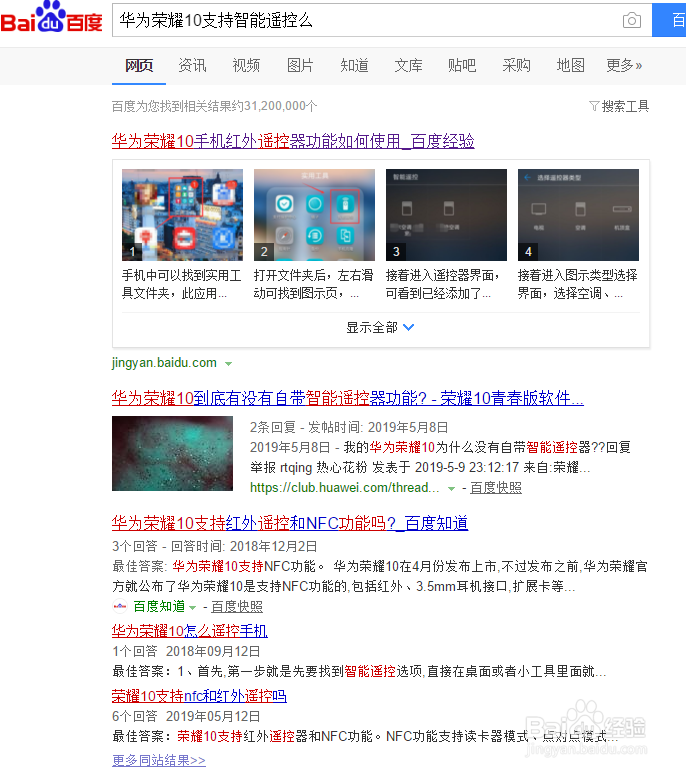This screenshot has height=773, width=686.
Task: Click the result count text 31,200,000个
Action: point(280,106)
